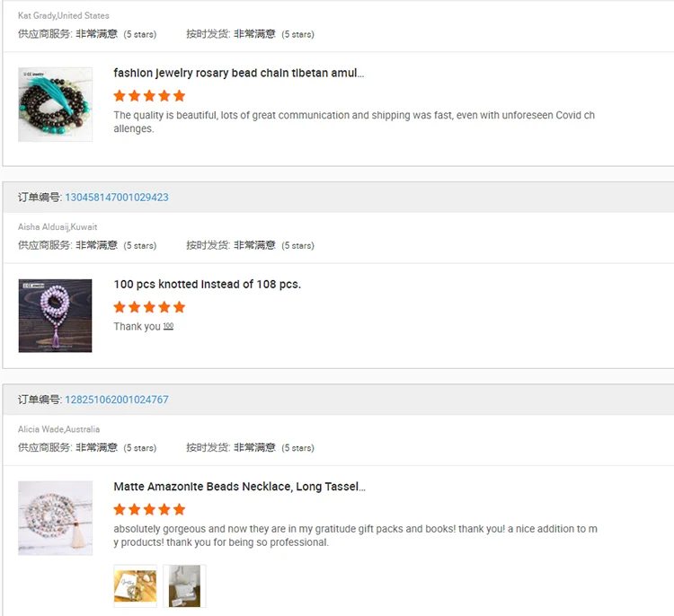Open review title 100 pcs knotted instead of 108
Viewport: 674px width, 616px height.
(208, 285)
